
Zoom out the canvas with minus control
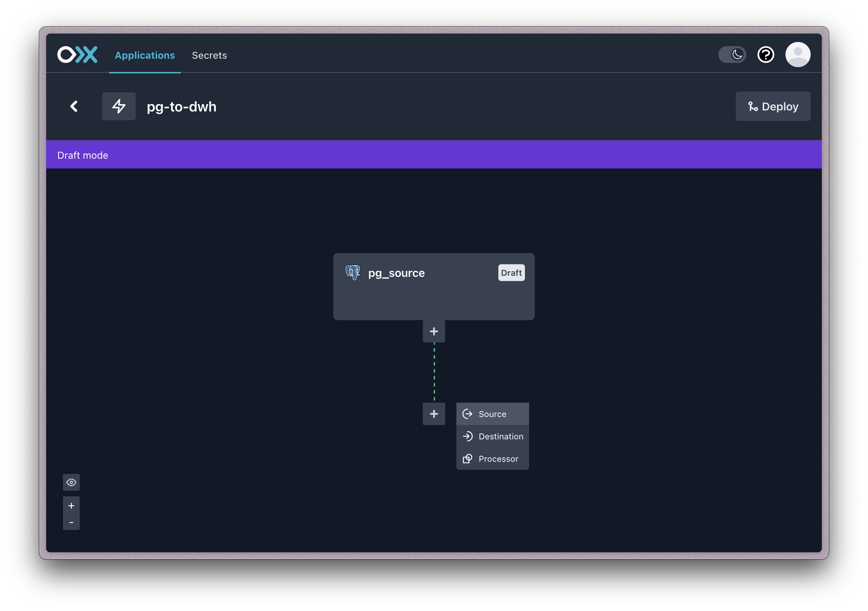tap(71, 522)
